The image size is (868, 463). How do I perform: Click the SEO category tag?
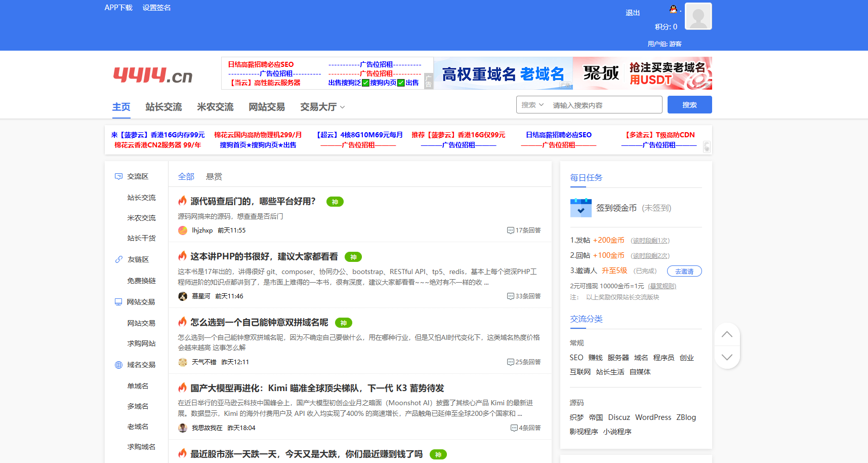coord(576,358)
